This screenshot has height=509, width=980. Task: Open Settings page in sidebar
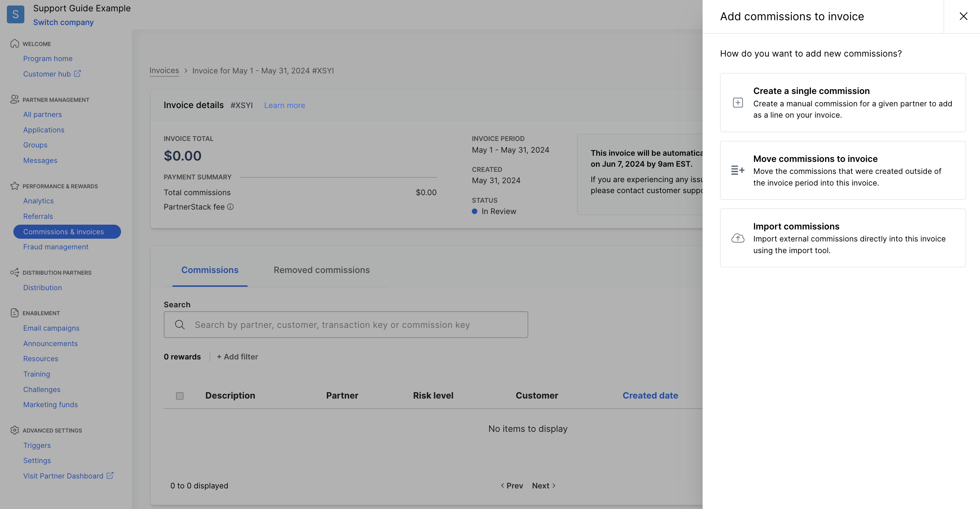pos(37,461)
